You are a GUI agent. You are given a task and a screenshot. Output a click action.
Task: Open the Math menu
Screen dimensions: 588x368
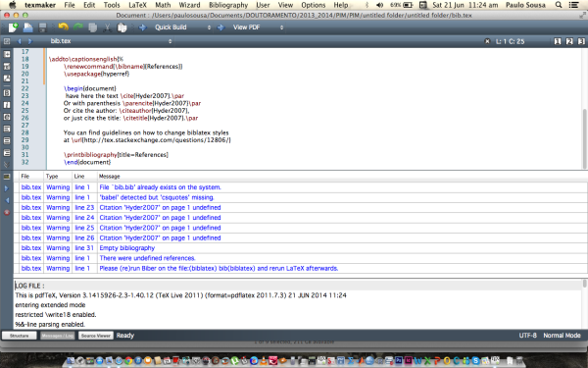163,5
